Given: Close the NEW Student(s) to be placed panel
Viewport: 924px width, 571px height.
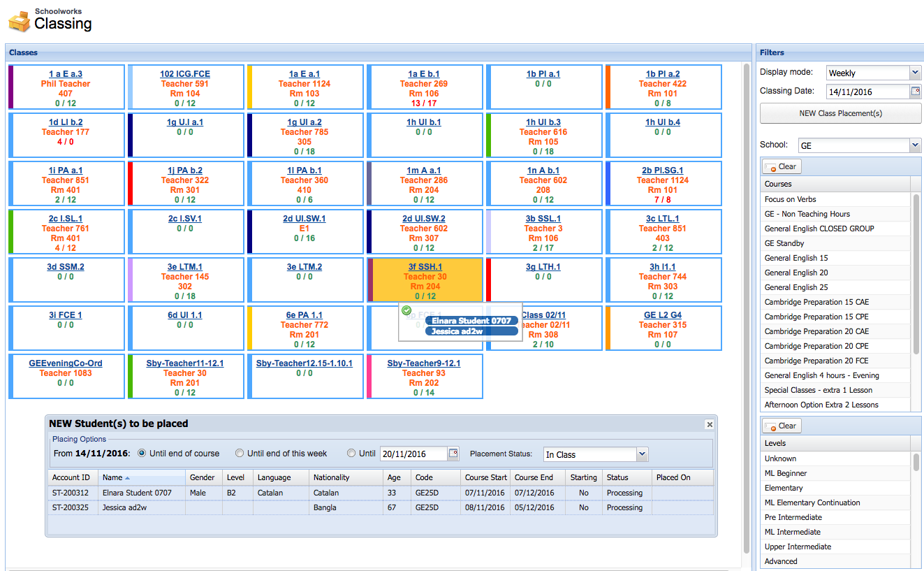Looking at the screenshot, I should tap(710, 424).
